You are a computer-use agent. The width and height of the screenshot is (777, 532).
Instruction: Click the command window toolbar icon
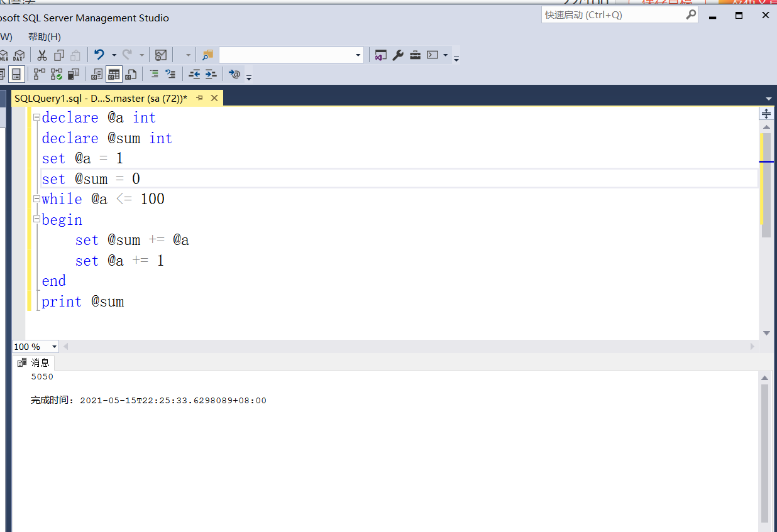(x=433, y=55)
